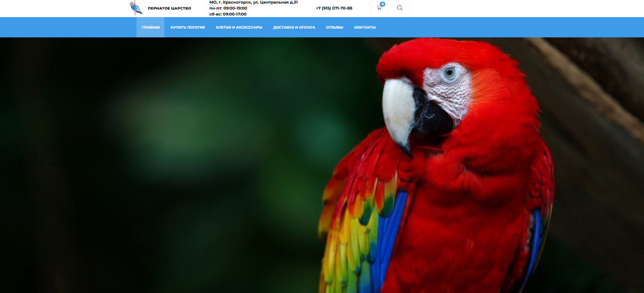This screenshot has width=644, height=293.
Task: Click phone number +7 (915) 071-70-88
Action: (334, 8)
